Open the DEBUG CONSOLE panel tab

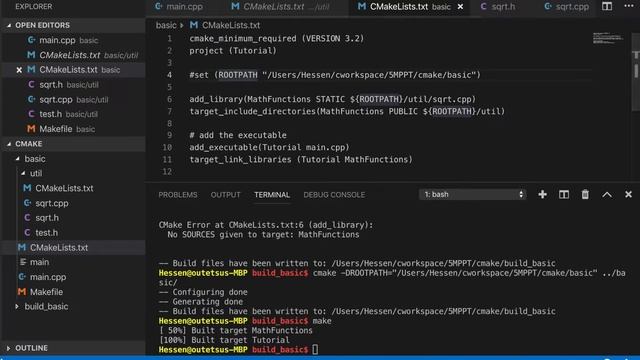pos(334,195)
